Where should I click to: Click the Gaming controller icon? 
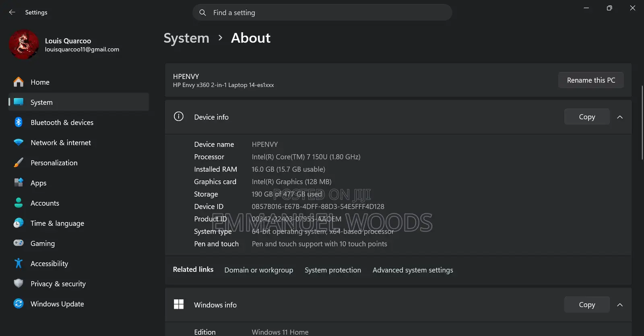point(19,243)
